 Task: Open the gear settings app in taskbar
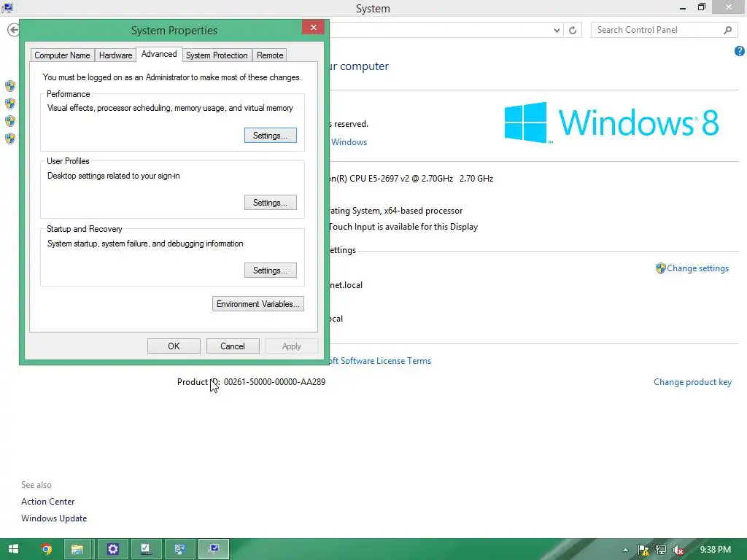(x=113, y=550)
